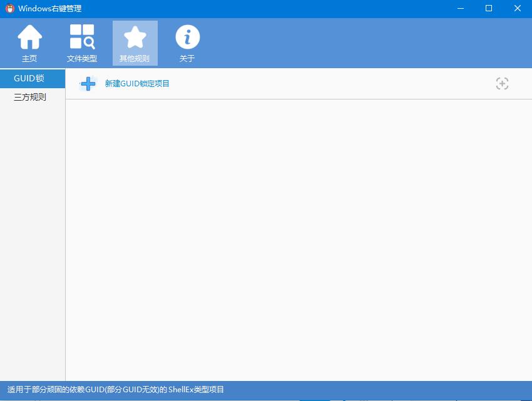The image size is (532, 401).
Task: Maximize the Windows右键管理 window
Action: tap(489, 9)
